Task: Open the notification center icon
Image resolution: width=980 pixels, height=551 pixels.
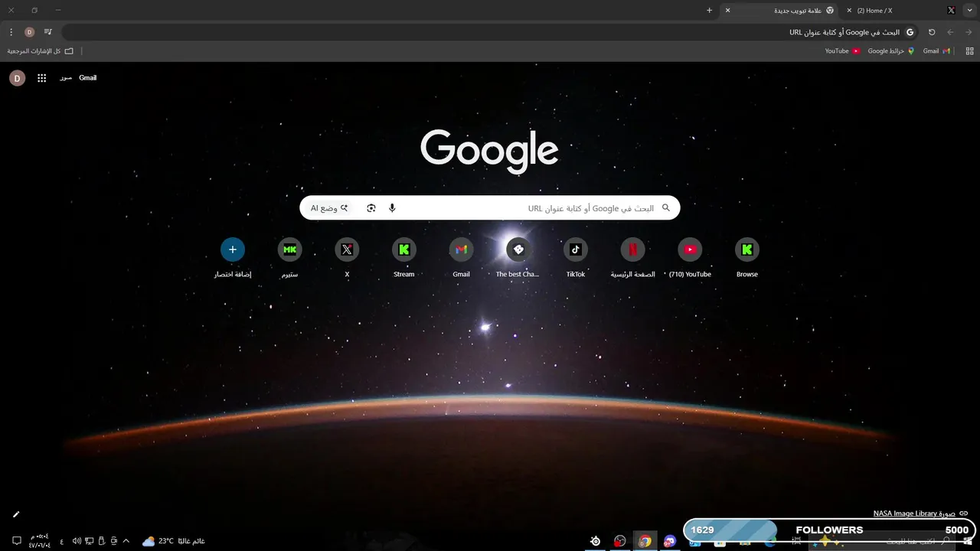Action: tap(16, 541)
